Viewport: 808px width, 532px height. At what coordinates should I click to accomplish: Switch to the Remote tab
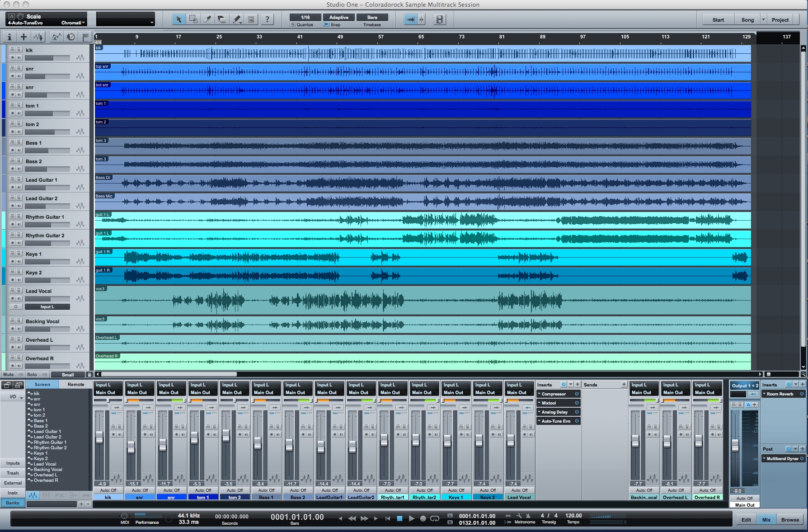[75, 384]
